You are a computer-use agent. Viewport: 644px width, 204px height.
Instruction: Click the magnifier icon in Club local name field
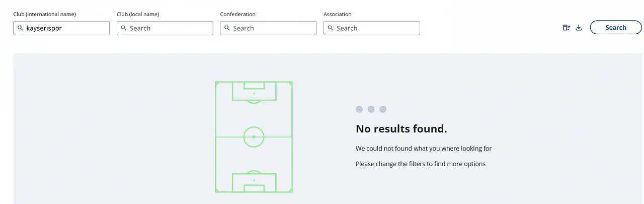tap(123, 28)
